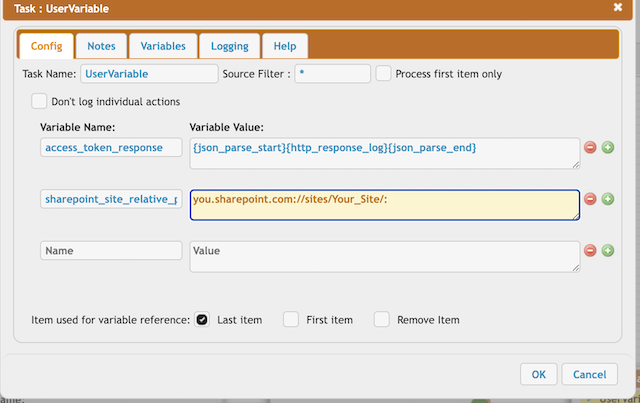
Task: Enable Process first item only
Action: click(383, 73)
